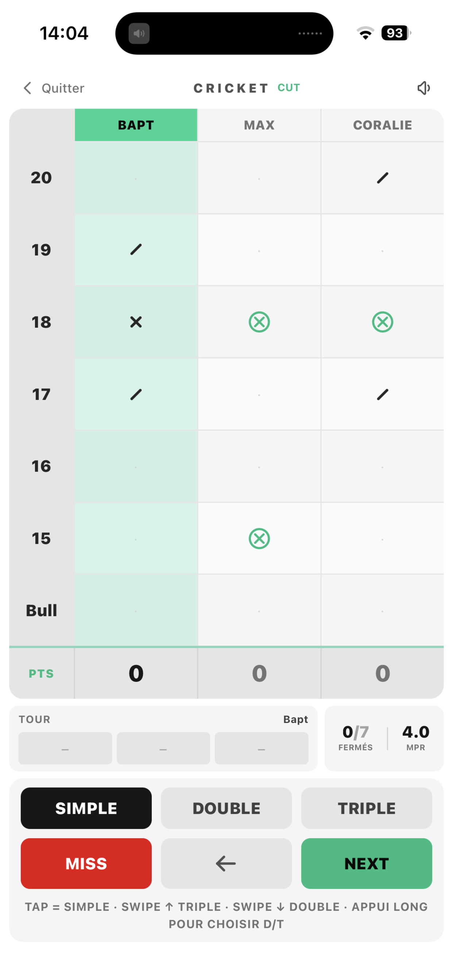This screenshot has height=980, width=453.
Task: Tap Bapt's X mark on number 18
Action: click(x=136, y=322)
